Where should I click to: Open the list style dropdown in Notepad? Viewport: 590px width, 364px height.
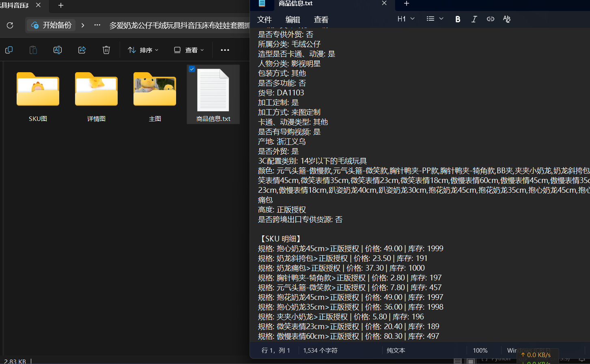coord(434,19)
